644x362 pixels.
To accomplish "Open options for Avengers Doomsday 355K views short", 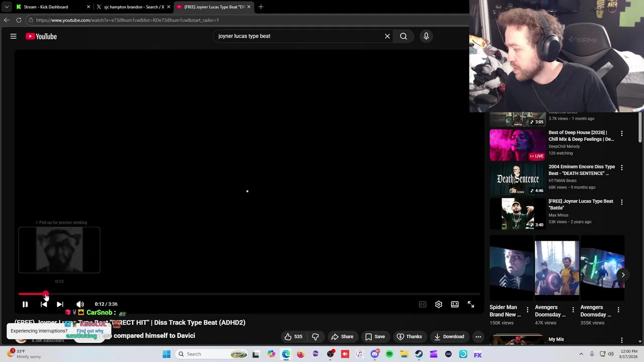I will point(618,310).
